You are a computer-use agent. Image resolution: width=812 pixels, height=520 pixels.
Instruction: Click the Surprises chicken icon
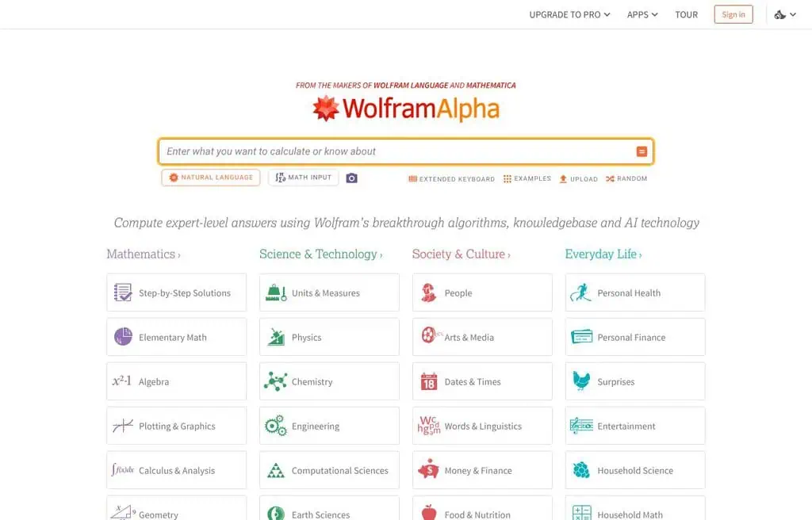tap(581, 381)
